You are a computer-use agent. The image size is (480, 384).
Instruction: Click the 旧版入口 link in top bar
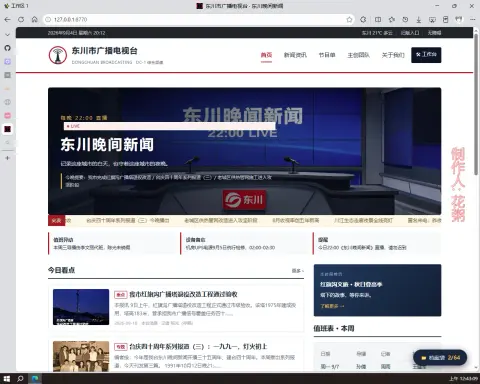(x=410, y=33)
